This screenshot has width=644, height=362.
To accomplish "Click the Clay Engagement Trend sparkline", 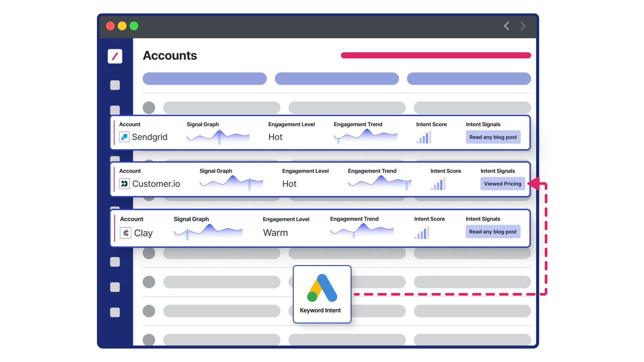I will (362, 231).
